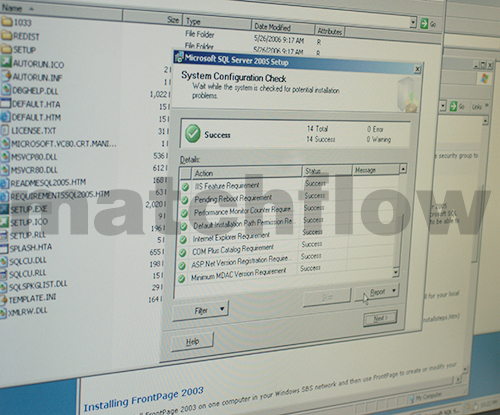
Task: Click the Report button label
Action: coord(378,292)
